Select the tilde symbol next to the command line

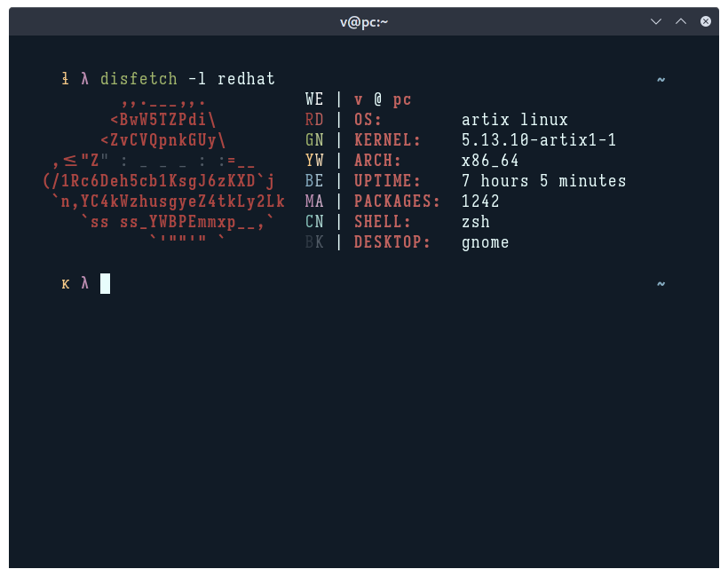point(661,79)
